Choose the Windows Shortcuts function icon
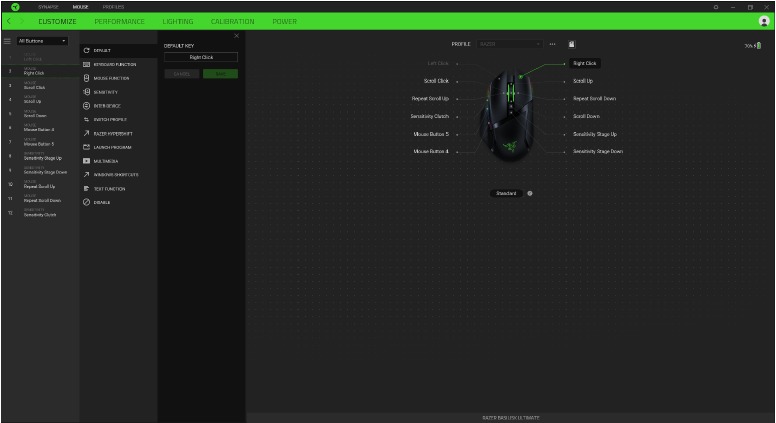Viewport: 776px width, 423px height. (87, 175)
